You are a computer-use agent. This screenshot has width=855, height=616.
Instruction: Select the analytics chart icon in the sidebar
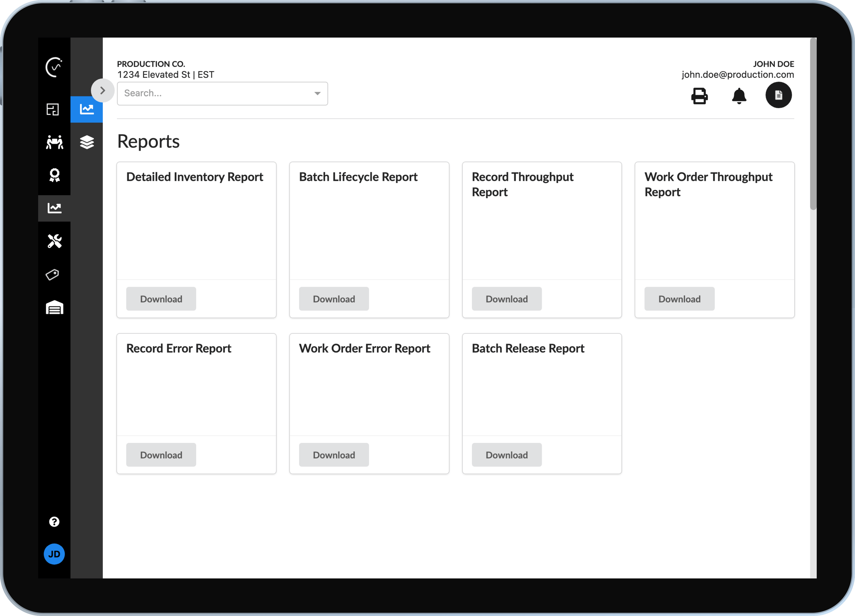pos(54,208)
